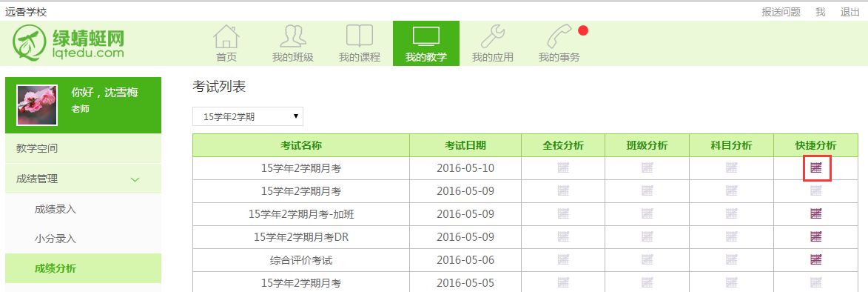This screenshot has width=868, height=292.
Task: Click the 考试日期 column header
Action: pyautogui.click(x=465, y=145)
